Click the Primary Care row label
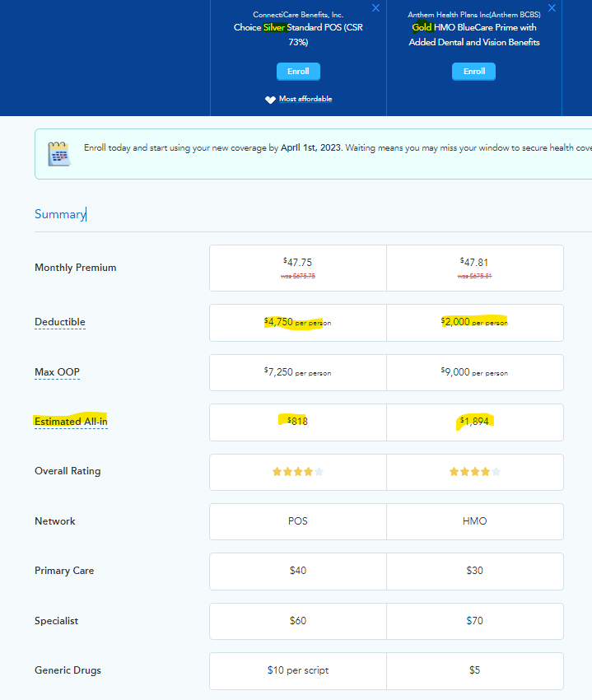592x700 pixels. [64, 571]
